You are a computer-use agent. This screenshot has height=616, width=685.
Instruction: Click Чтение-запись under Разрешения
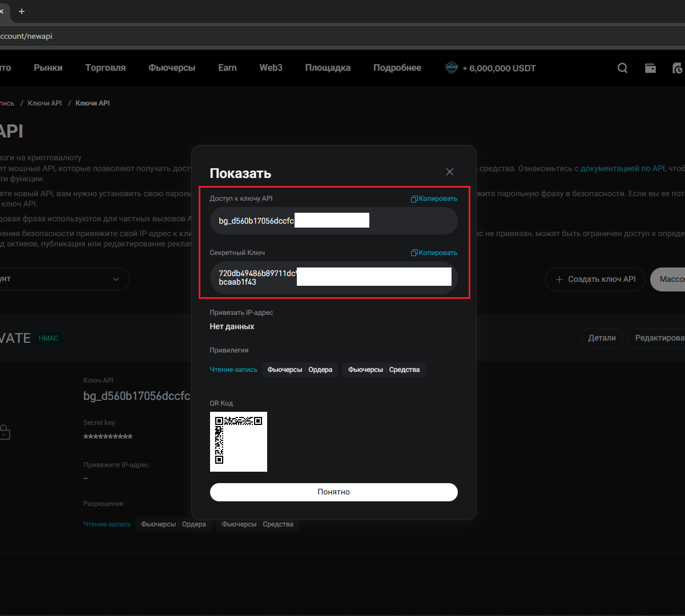(x=107, y=524)
